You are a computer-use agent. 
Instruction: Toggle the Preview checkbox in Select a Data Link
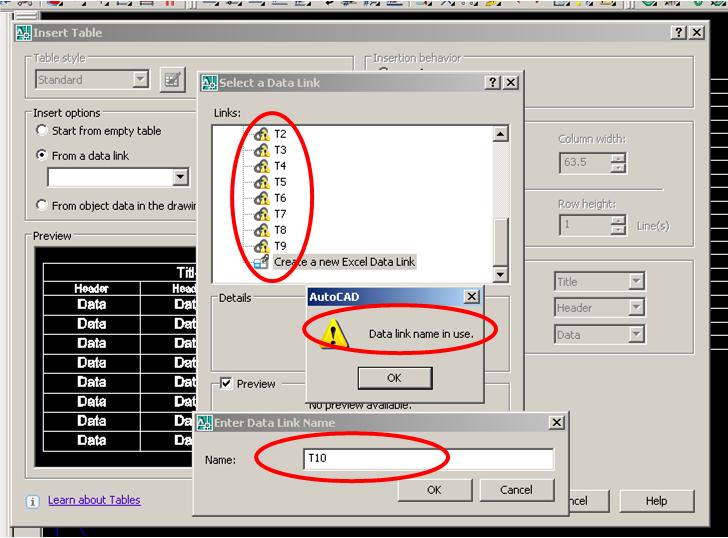[226, 384]
